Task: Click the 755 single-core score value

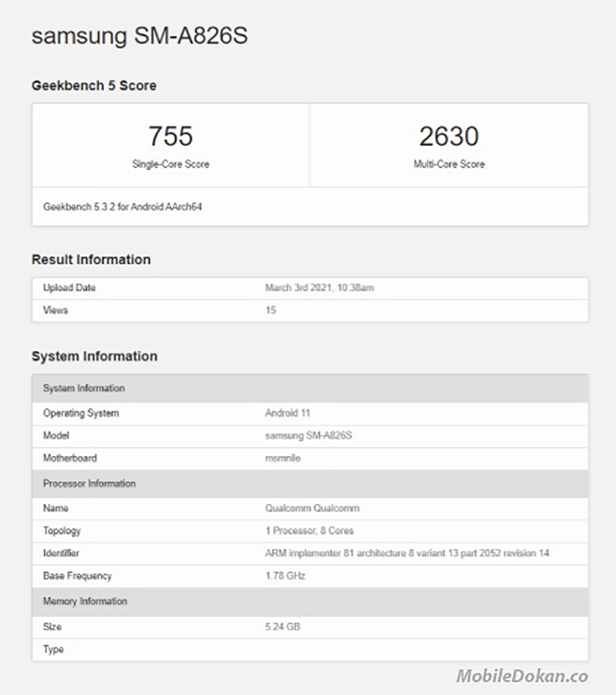Action: 170,136
